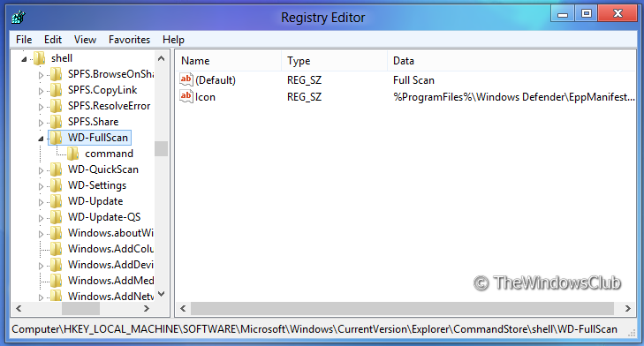Open the Edit menu
This screenshot has height=346, width=644.
pyautogui.click(x=53, y=40)
